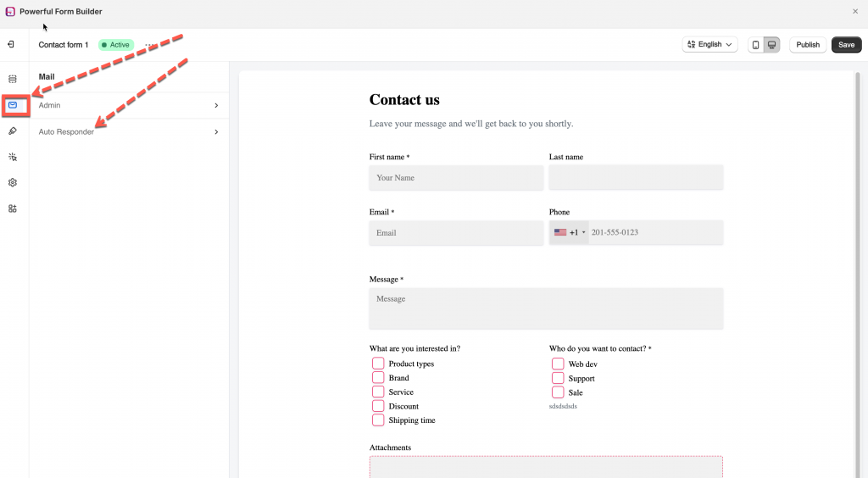Open the phone country code +1 dropdown

(570, 232)
